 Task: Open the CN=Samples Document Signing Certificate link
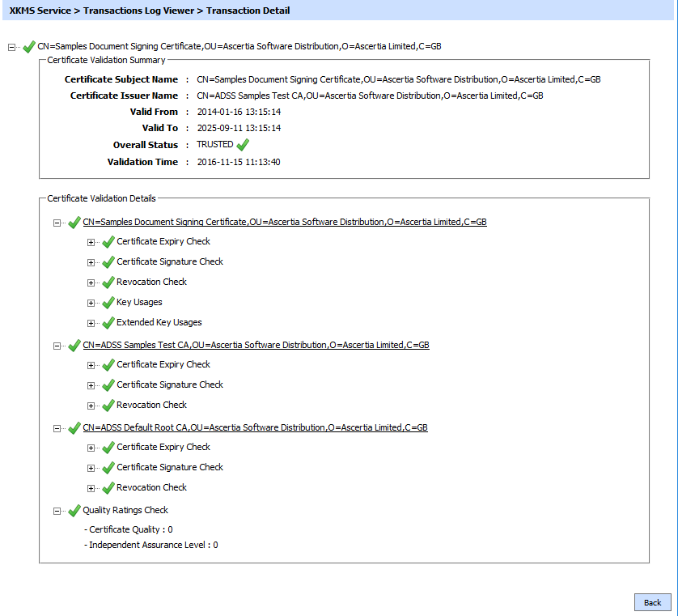click(x=285, y=222)
